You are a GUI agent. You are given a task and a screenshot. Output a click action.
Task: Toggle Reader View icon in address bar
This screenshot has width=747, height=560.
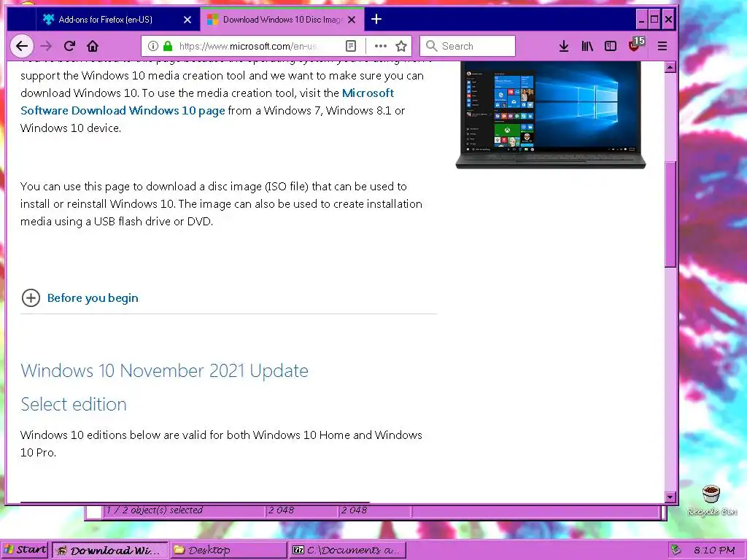(x=351, y=46)
